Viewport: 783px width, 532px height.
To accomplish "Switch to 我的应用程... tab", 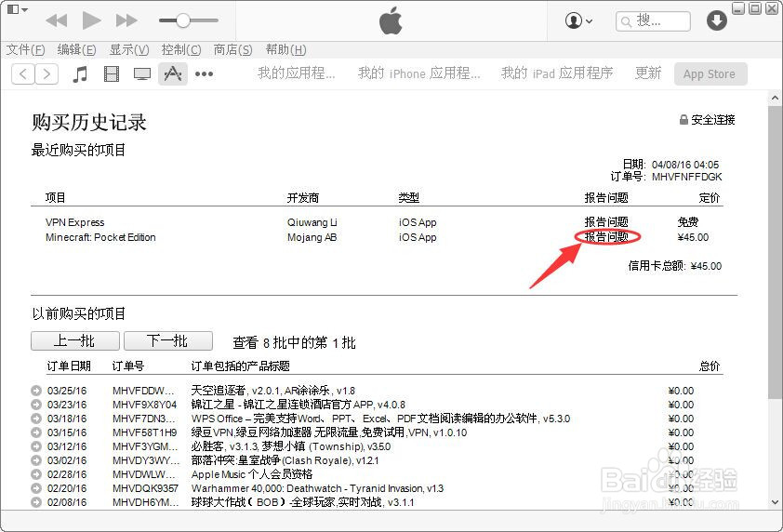I will [x=296, y=73].
